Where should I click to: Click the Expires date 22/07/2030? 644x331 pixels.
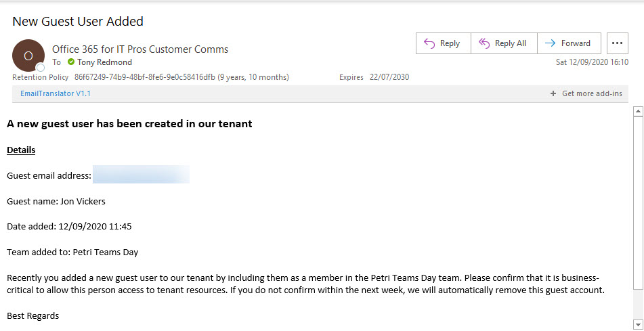(389, 77)
